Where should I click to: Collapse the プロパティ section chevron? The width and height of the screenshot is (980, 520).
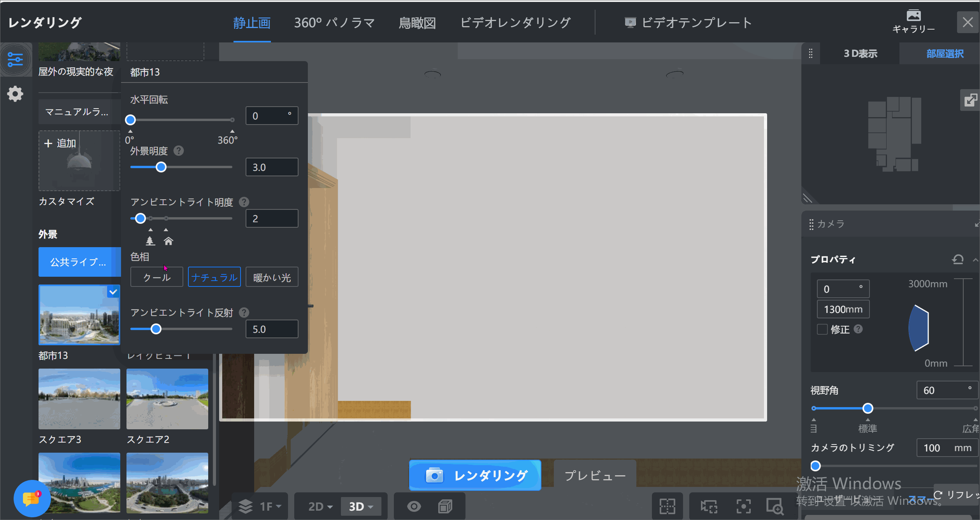[975, 259]
